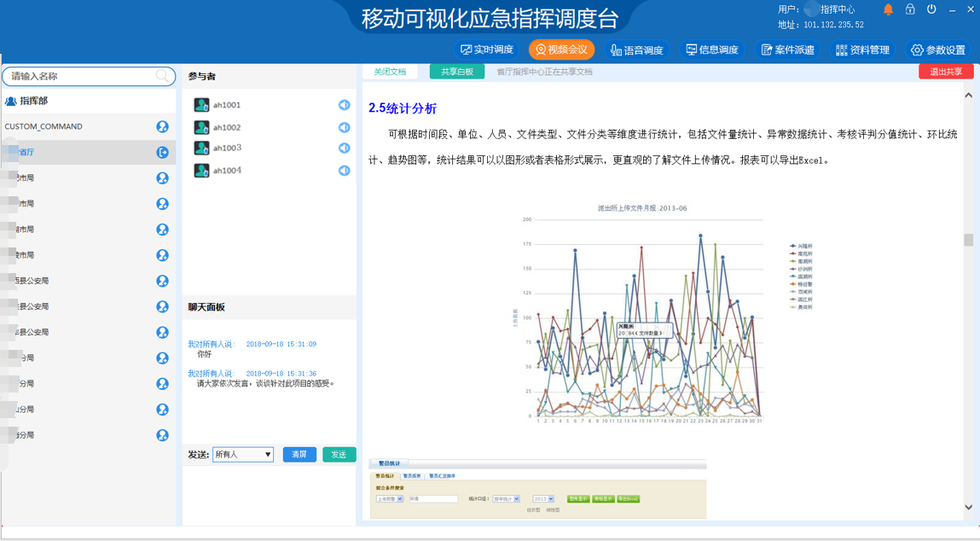Invite CUSTOM_COMMAND with its add-user icon

162,127
